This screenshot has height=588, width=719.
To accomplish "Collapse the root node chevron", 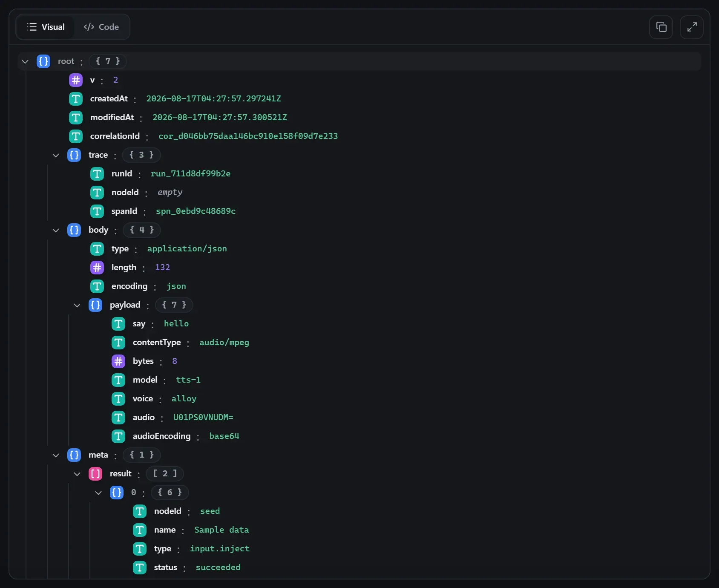I will (25, 61).
